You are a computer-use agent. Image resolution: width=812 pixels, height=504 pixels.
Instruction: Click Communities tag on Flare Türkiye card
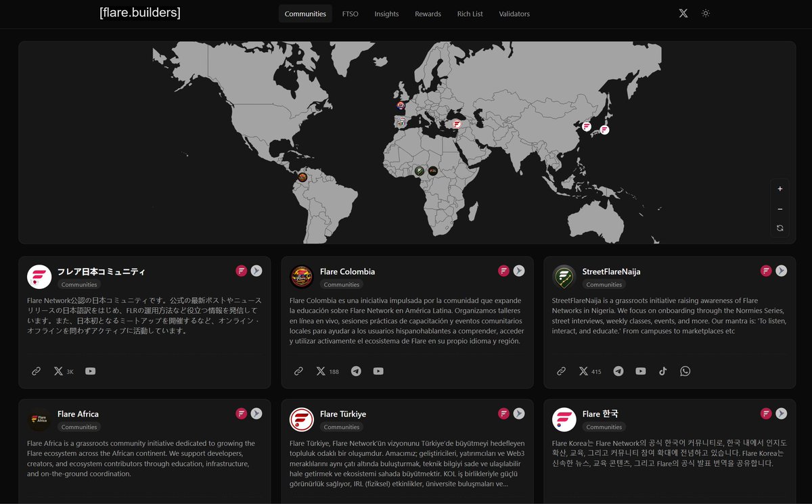pyautogui.click(x=342, y=427)
